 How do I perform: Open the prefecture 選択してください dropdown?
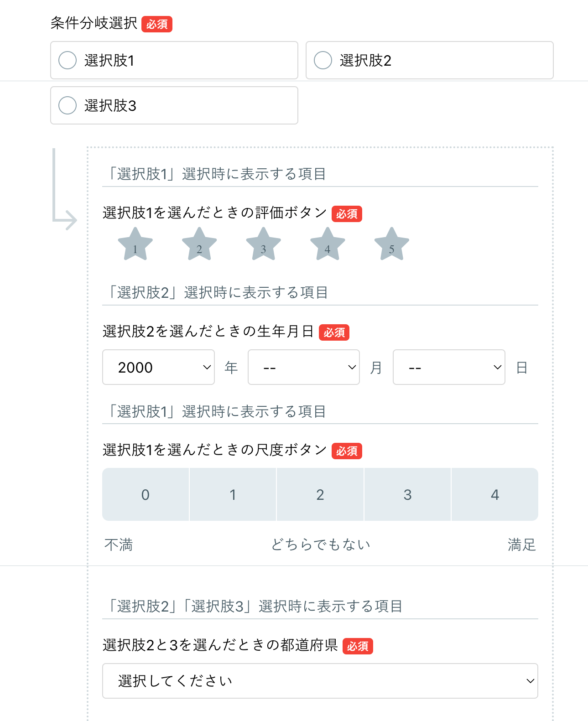[320, 681]
